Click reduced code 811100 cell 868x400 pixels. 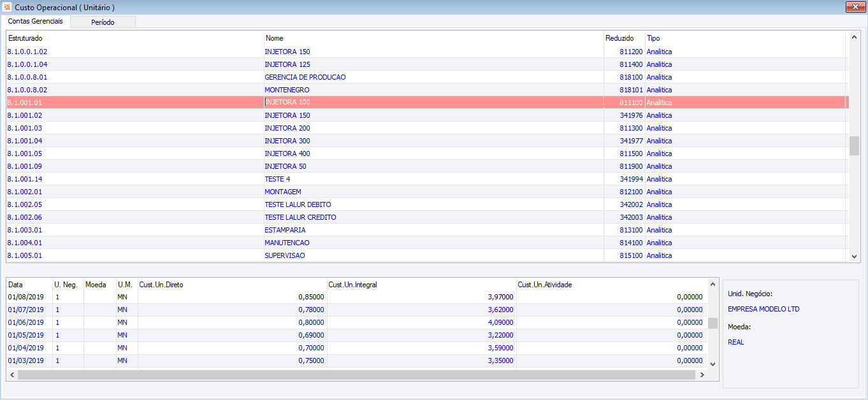click(x=624, y=103)
